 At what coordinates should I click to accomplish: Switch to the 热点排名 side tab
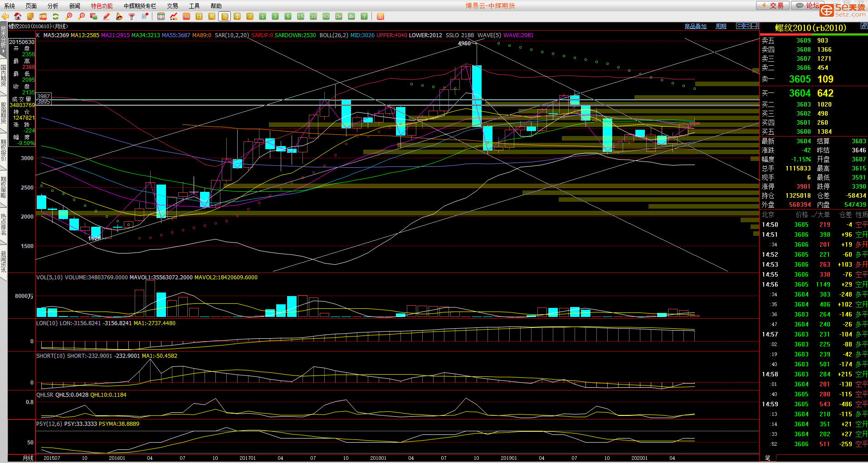pos(4,224)
